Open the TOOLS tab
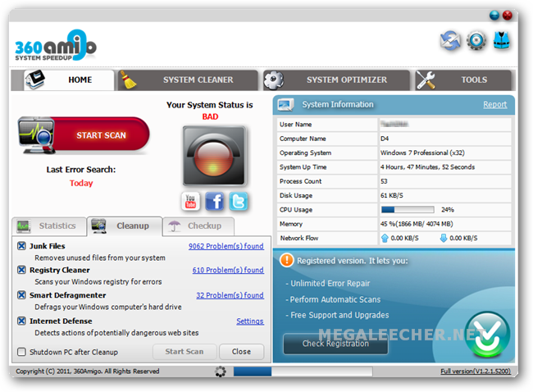 point(463,80)
